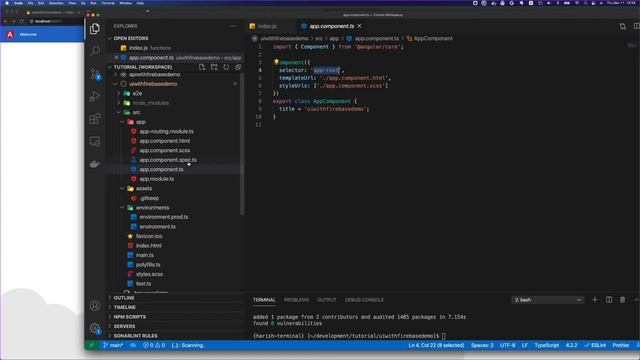Open app.module.ts file
Screen dimensions: 640x360
[157, 179]
